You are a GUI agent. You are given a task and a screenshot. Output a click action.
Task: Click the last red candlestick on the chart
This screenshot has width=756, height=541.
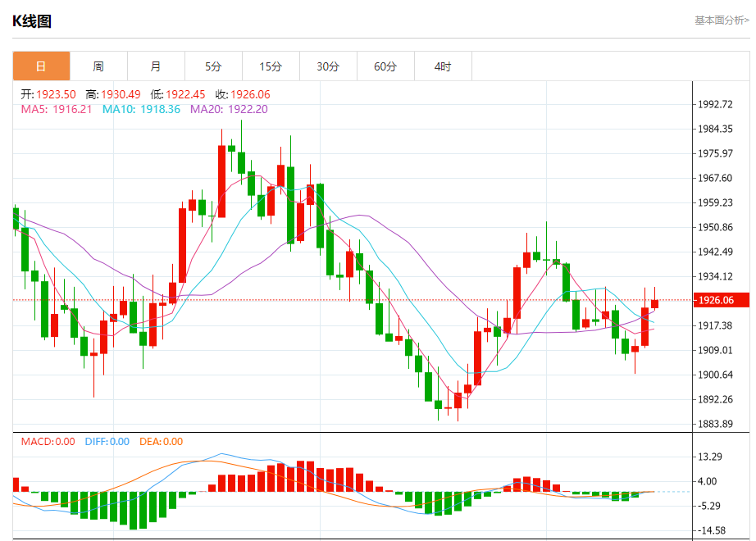pos(655,303)
